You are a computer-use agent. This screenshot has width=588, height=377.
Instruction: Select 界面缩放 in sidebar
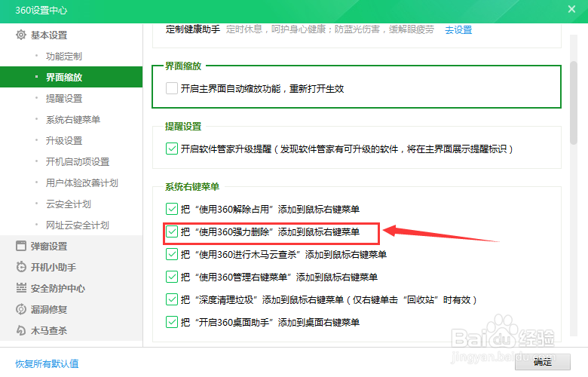point(72,77)
